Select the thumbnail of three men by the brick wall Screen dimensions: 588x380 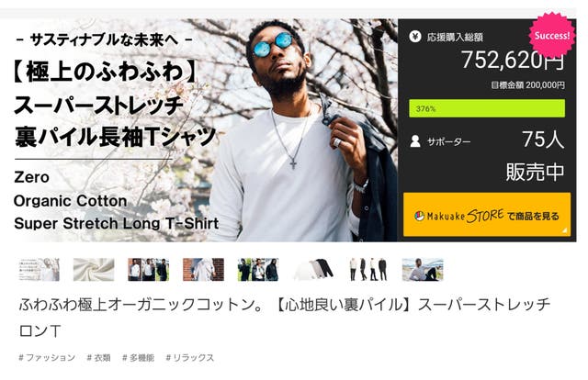(x=149, y=270)
